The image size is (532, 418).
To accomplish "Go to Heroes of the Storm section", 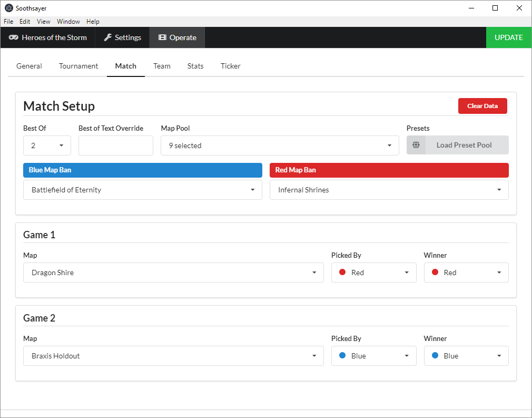I will pos(48,37).
